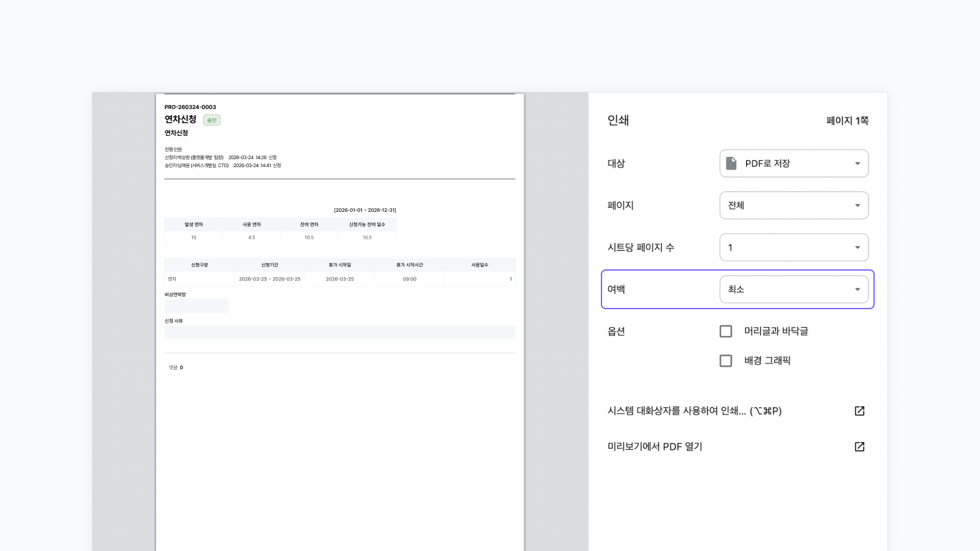
Task: Open the 대상 destination dropdown
Action: pyautogui.click(x=794, y=163)
